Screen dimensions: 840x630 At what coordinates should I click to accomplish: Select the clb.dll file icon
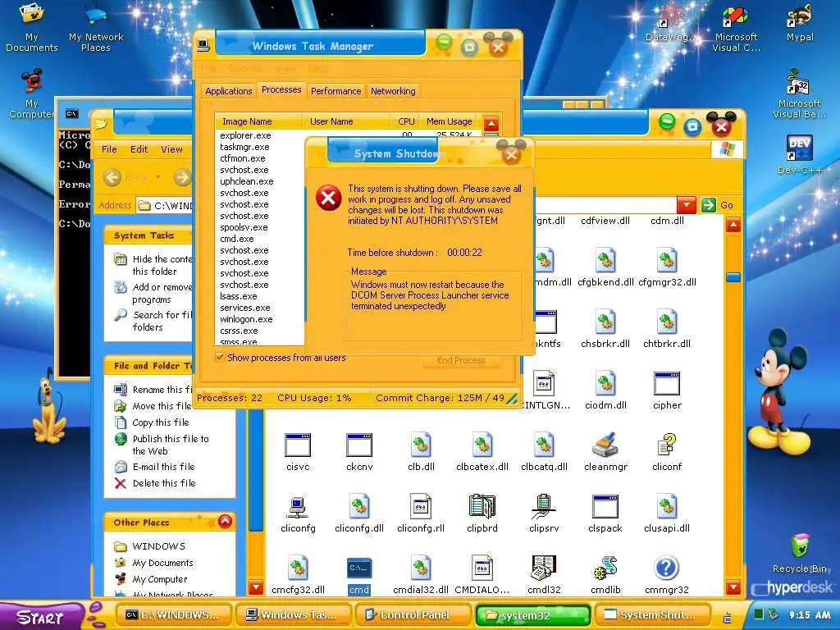point(421,452)
